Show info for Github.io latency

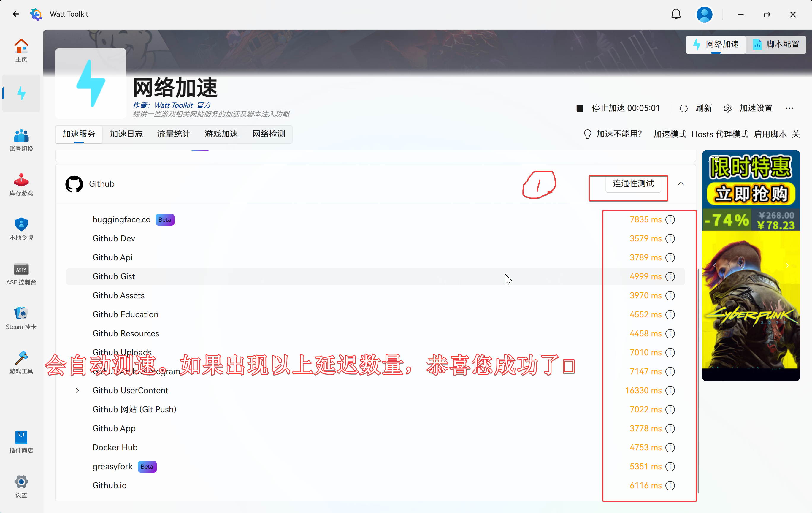[x=670, y=486]
